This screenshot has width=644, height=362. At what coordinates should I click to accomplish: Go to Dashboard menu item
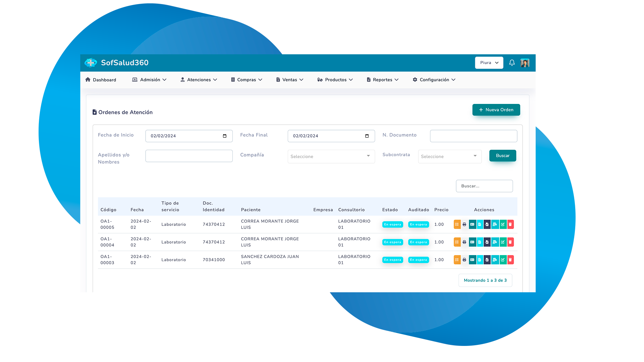(101, 80)
